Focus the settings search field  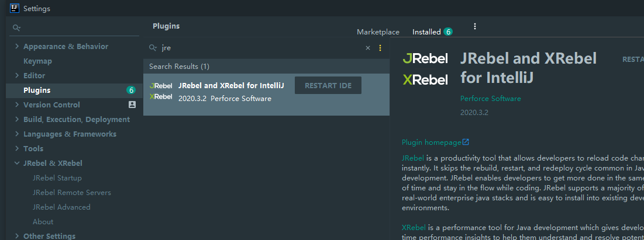pyautogui.click(x=74, y=28)
